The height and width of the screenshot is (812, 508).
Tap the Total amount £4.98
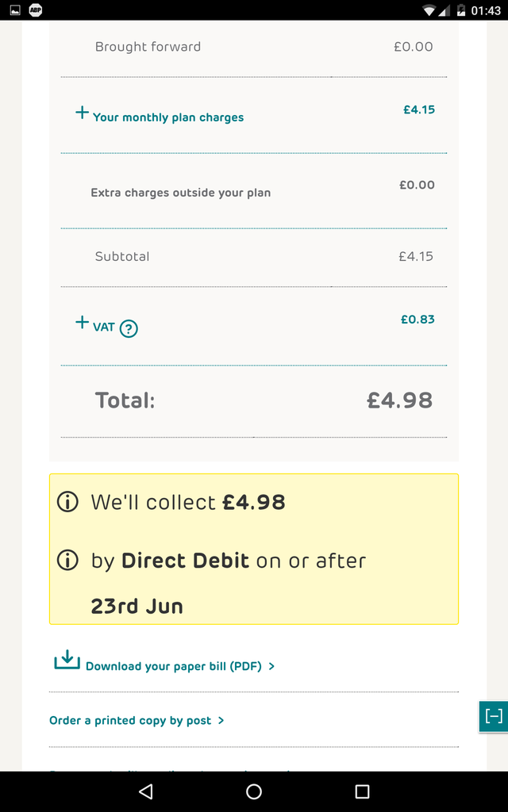[x=399, y=400]
